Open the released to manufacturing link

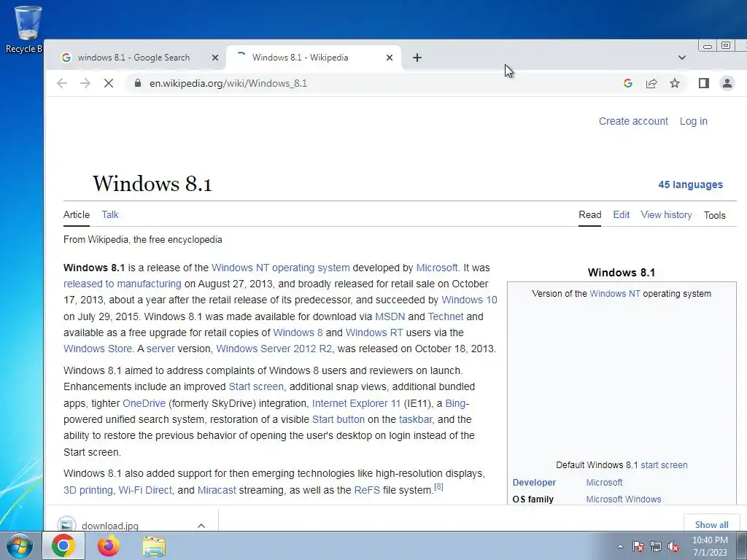[123, 284]
